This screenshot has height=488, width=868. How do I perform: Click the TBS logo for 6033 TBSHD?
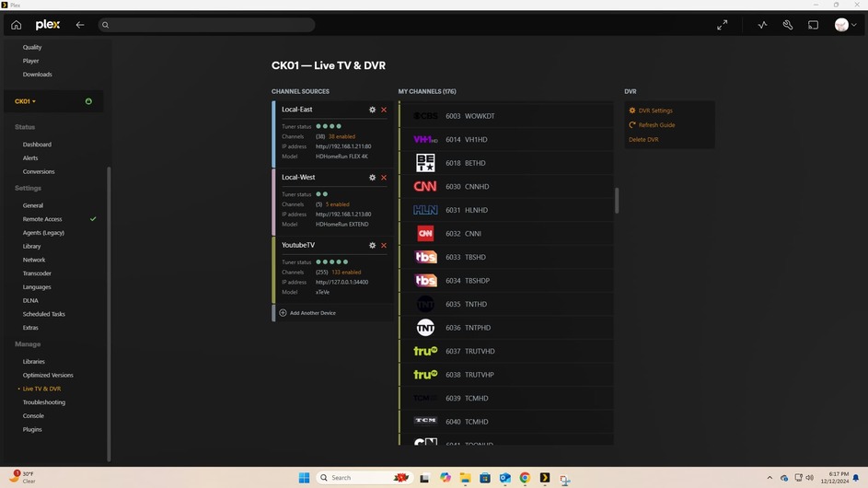425,257
